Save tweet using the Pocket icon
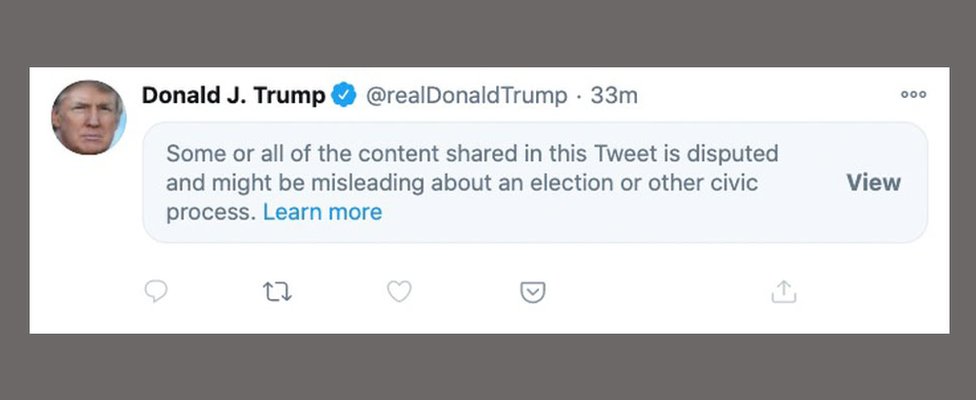The width and height of the screenshot is (976, 400). [532, 292]
